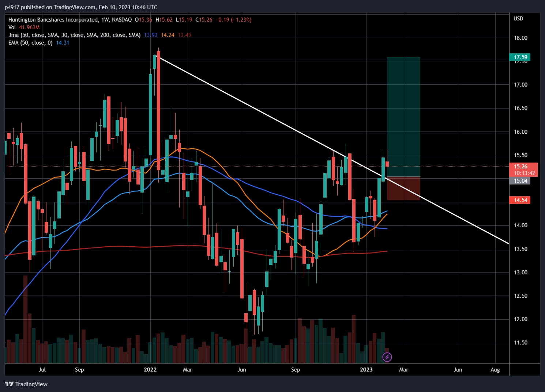Click the 18.00 price axis label
Screen dimensions: 545x392
tap(520, 38)
